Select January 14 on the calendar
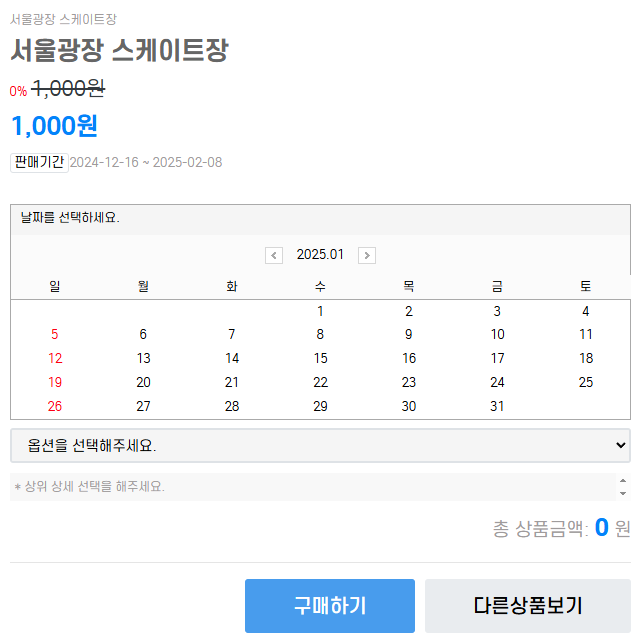Viewport: 637px width, 642px height. (x=232, y=358)
